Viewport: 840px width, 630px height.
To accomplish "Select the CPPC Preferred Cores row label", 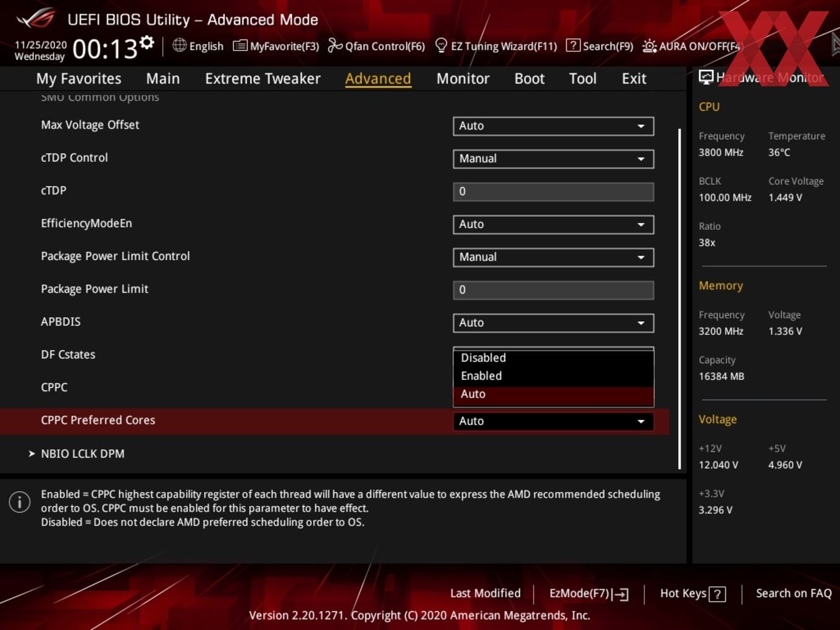I will pyautogui.click(x=98, y=420).
